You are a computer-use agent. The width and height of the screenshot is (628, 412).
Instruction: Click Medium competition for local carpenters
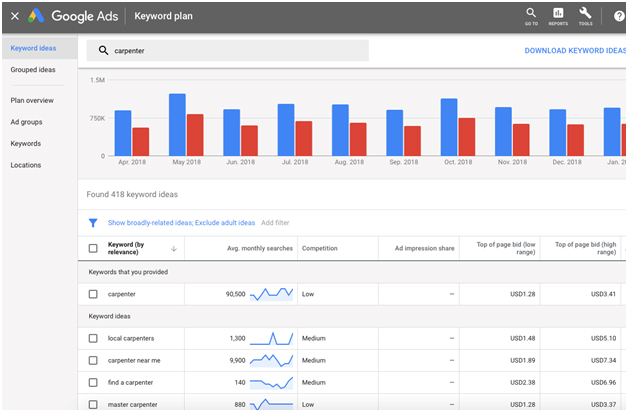(314, 338)
